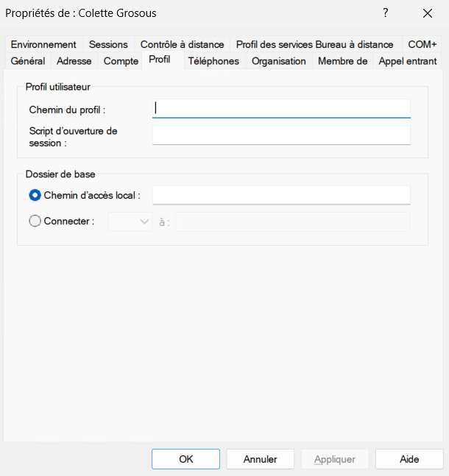Screen dimensions: 449x476
Task: Open the drive letter dropdown next to Connecter
Action: 130,221
